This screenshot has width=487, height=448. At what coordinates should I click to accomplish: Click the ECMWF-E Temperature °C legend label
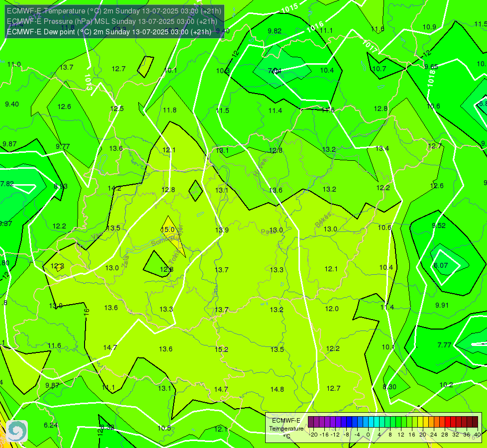point(286,429)
